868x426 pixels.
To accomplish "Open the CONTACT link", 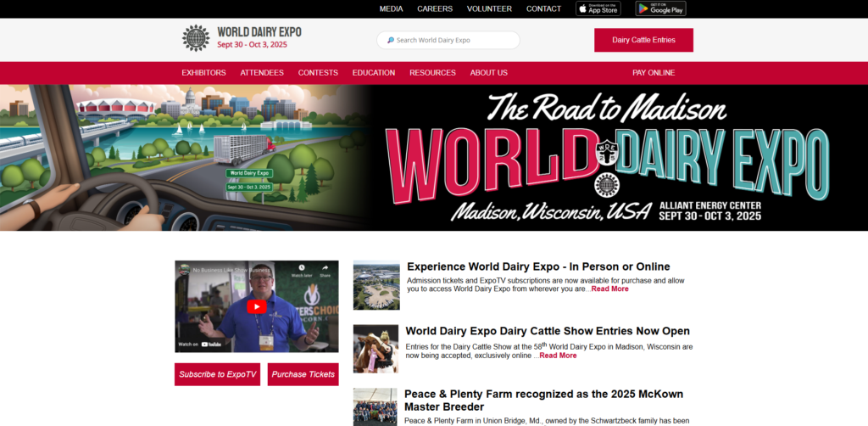I will [543, 8].
